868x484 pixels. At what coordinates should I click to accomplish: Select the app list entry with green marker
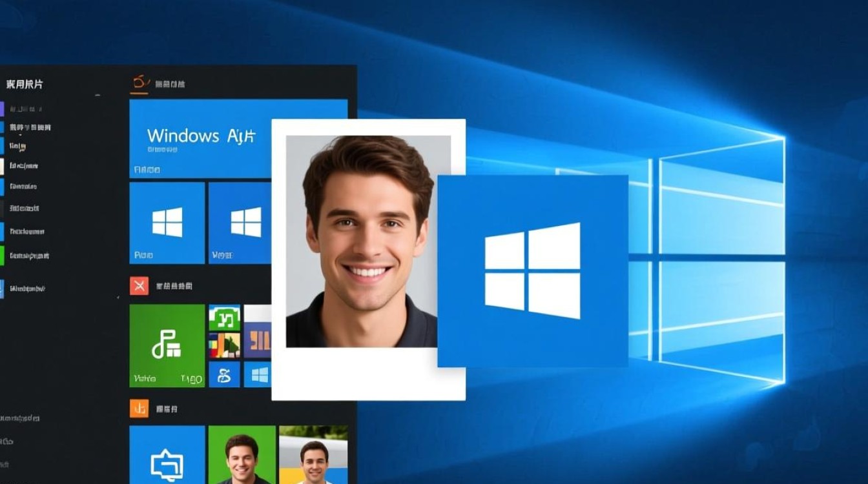29,256
